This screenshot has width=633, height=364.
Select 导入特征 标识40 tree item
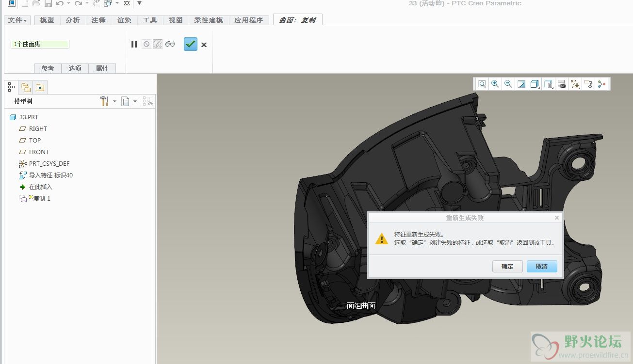[x=46, y=175]
